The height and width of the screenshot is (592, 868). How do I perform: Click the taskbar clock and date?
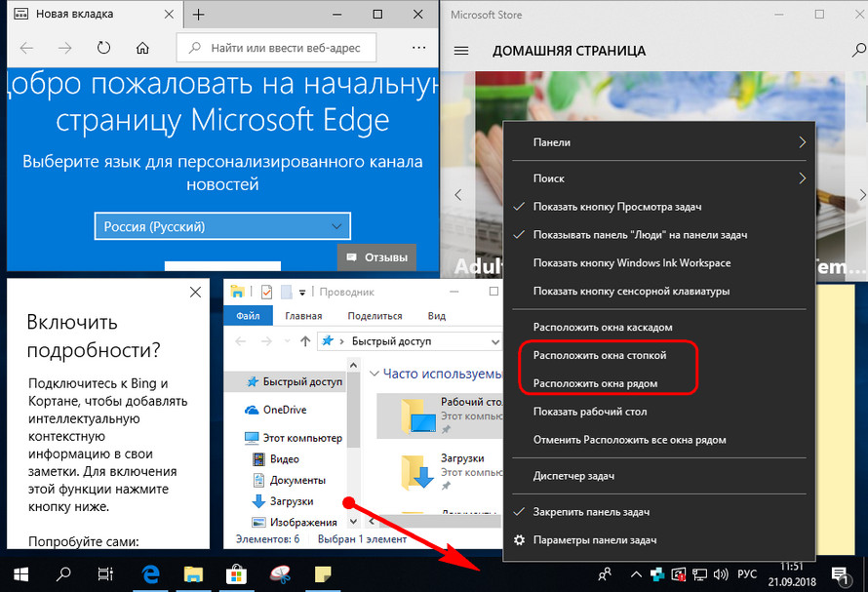coord(792,574)
